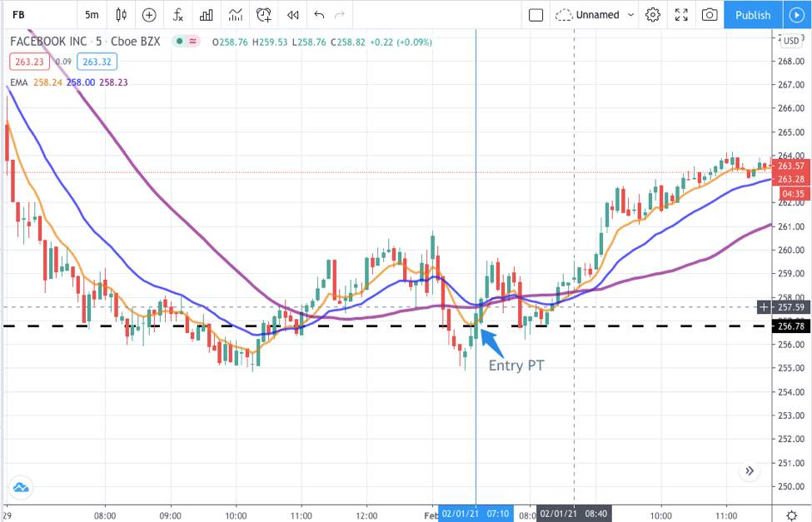Image resolution: width=812 pixels, height=522 pixels.
Task: Click the orange EMA value 258.24
Action: point(47,82)
